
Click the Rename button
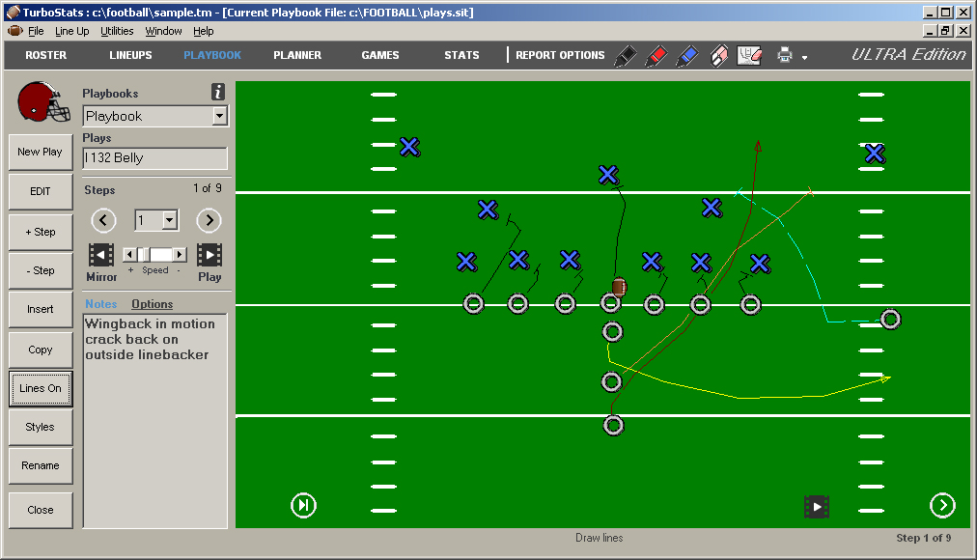pos(41,466)
